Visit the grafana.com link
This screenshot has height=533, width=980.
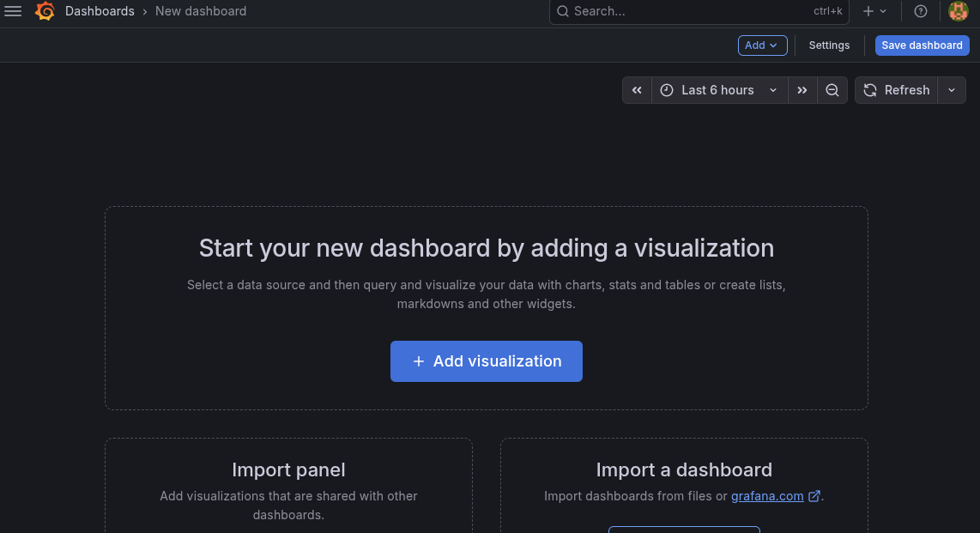coord(768,496)
